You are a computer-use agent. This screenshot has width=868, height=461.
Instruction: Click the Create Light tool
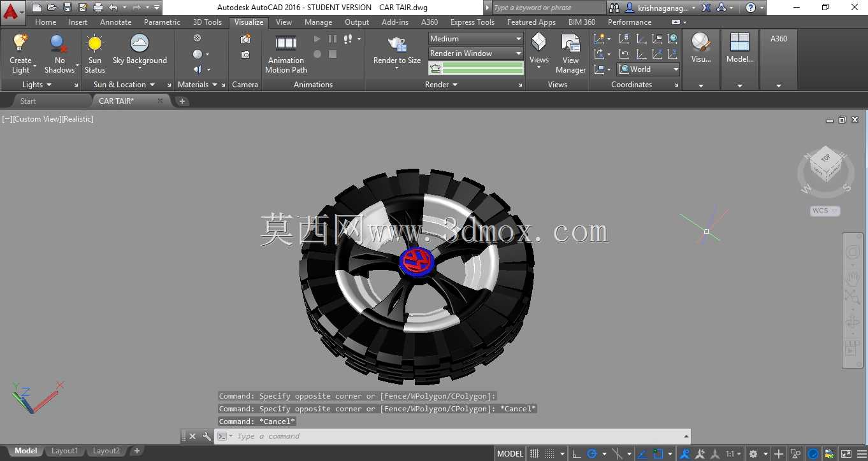click(20, 54)
